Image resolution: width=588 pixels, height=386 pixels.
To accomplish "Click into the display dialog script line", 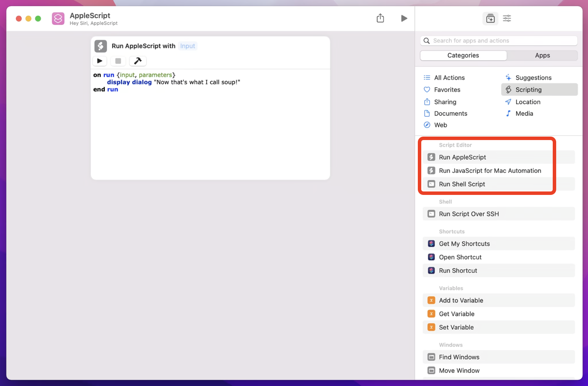I will click(174, 82).
